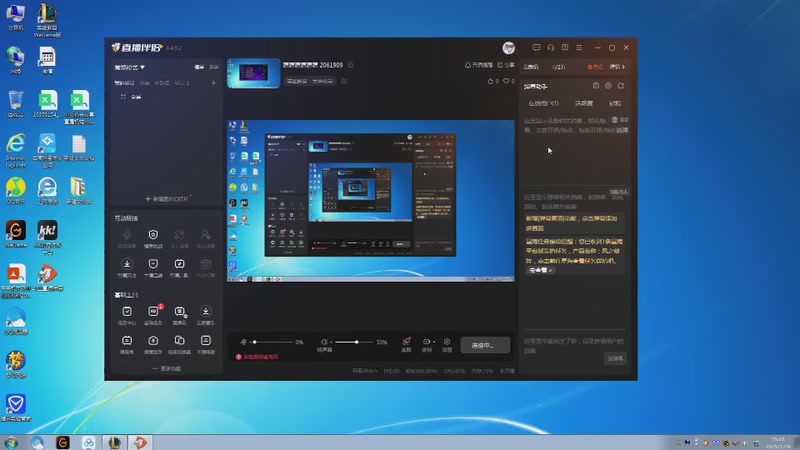
Task: Click the speaker volume slider at 55%
Action: (x=354, y=342)
